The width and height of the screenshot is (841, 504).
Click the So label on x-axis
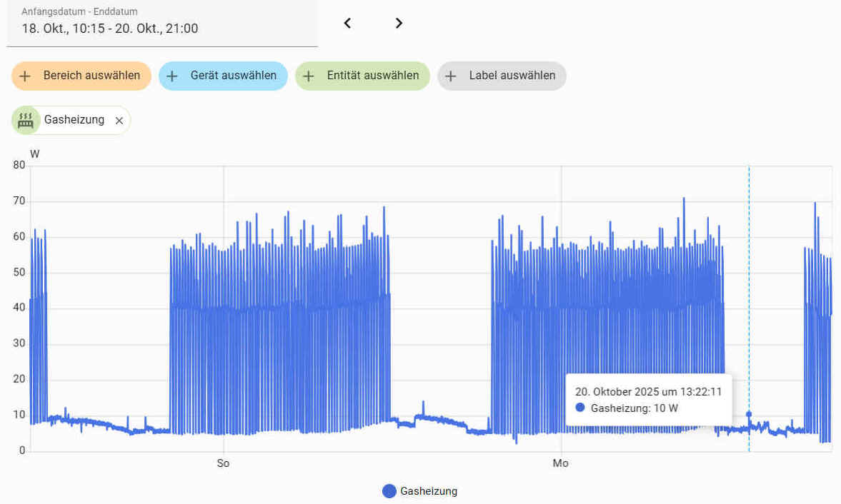224,464
